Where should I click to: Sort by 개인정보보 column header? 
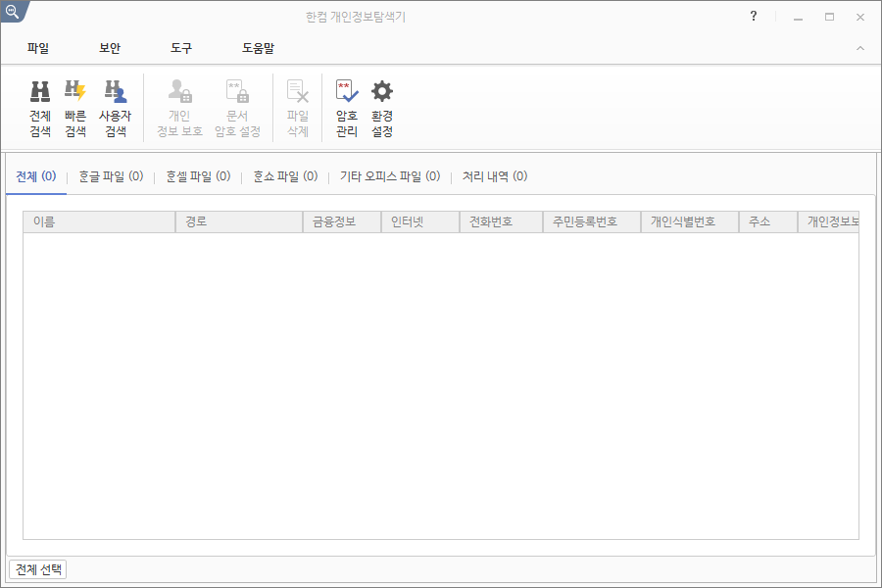(828, 222)
